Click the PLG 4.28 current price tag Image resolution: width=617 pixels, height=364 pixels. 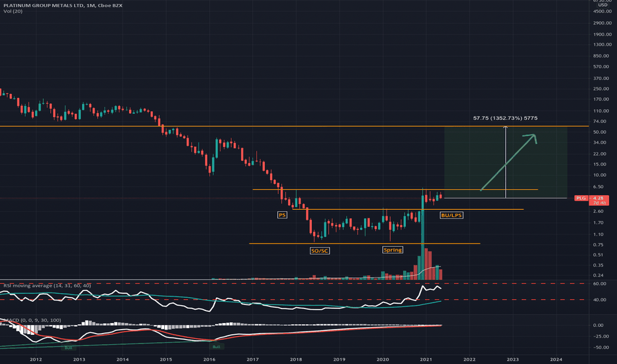point(591,198)
